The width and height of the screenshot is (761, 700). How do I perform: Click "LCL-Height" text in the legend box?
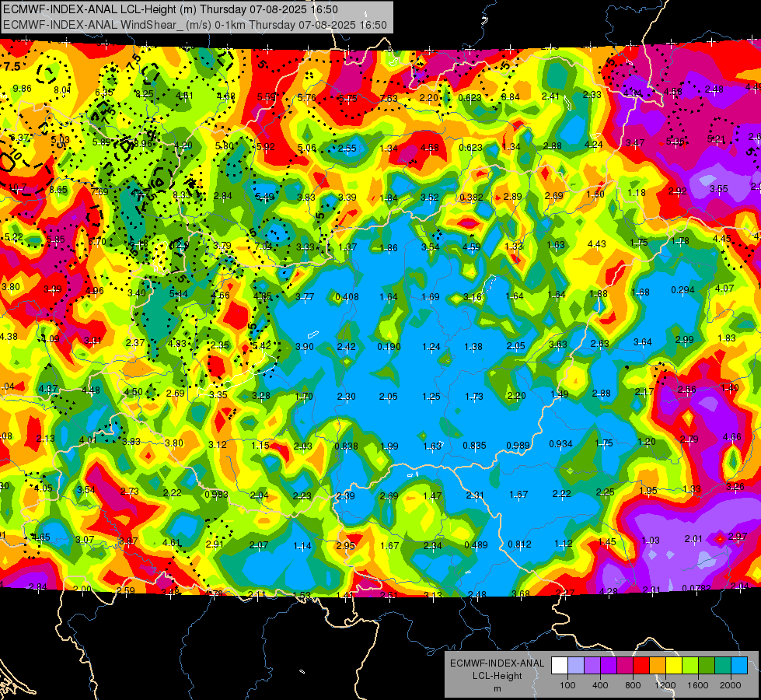[497, 676]
